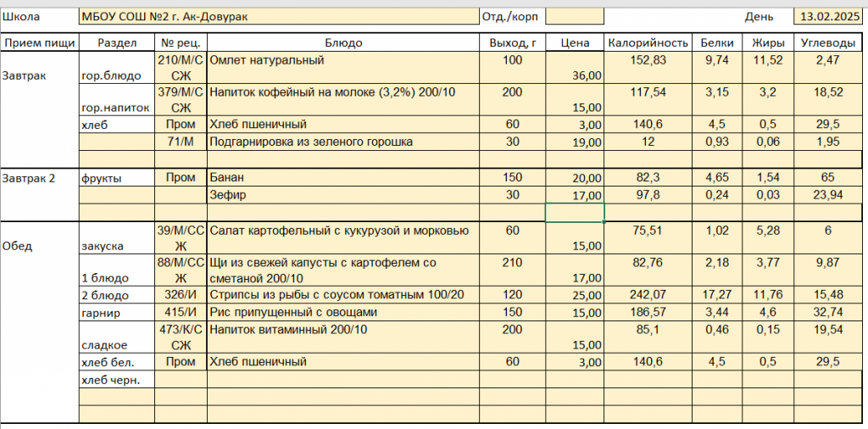The height and width of the screenshot is (429, 868).
Task: Select calorie value 242,07
Action: tap(646, 295)
